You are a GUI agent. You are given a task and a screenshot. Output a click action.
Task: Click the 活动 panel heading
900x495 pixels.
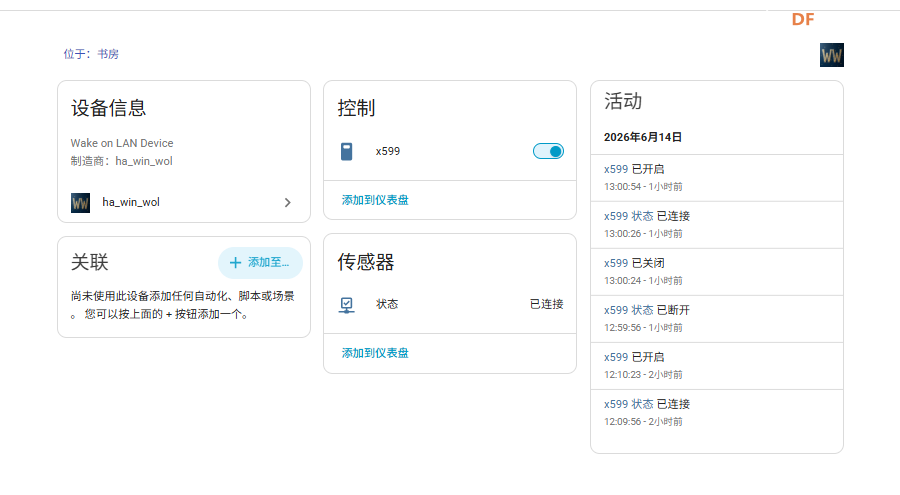pos(623,101)
